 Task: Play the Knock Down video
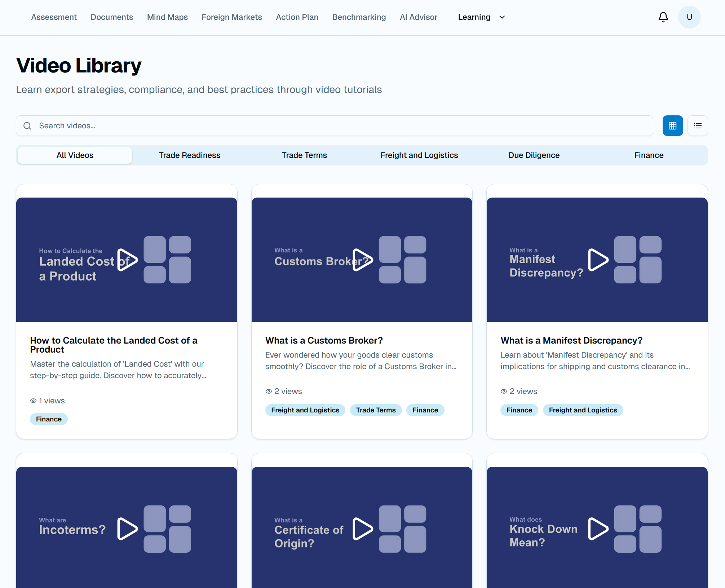(598, 529)
